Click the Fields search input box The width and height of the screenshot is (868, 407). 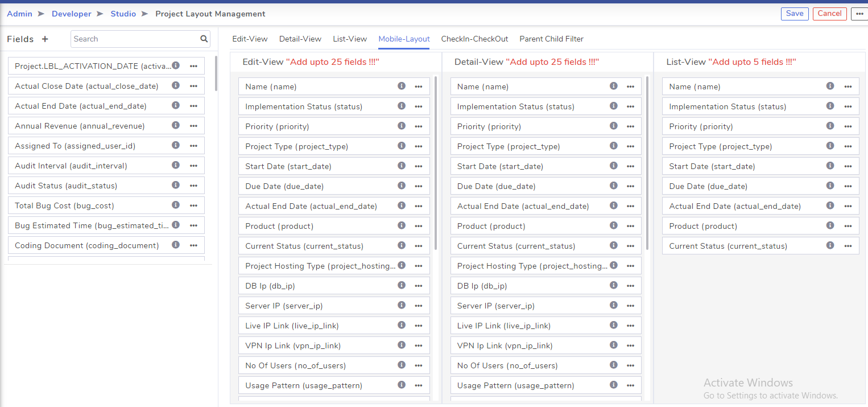[x=140, y=39]
